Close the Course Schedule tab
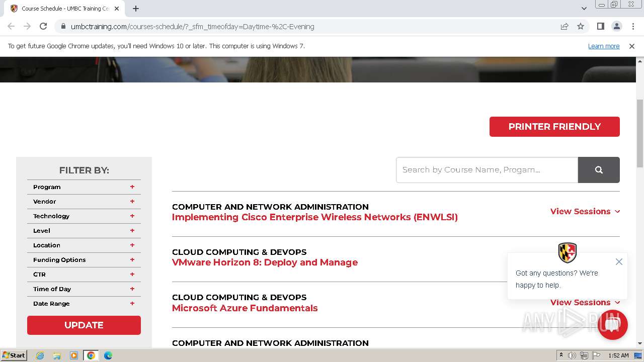 pos(117,9)
